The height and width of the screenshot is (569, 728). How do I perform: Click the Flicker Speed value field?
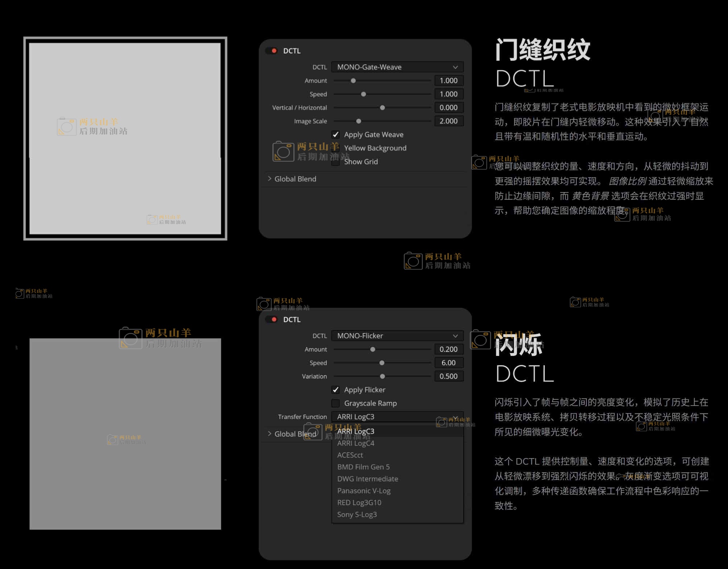(x=449, y=363)
